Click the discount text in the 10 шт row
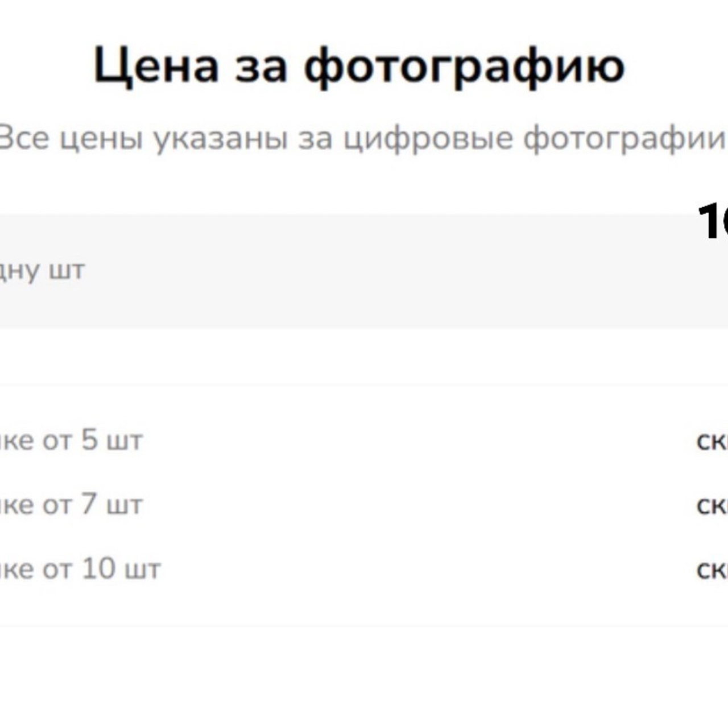Viewport: 728px width, 728px height. pos(712,569)
